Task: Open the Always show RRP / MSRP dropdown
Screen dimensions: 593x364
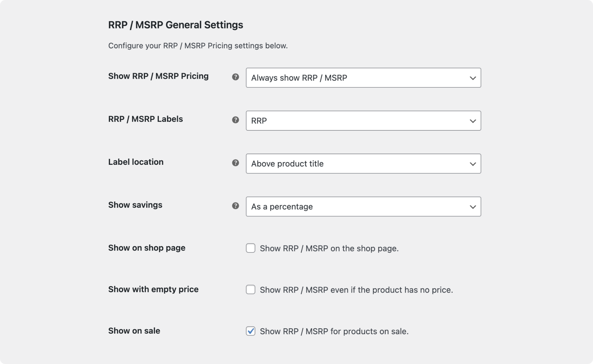Action: (363, 78)
